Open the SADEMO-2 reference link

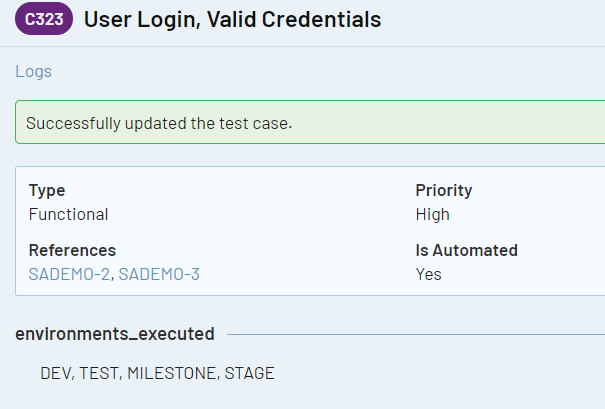pos(69,274)
